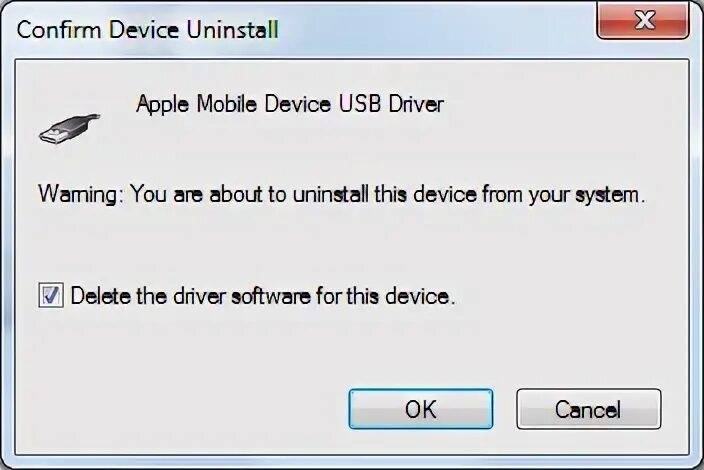
Task: Tick the Delete driver software checkbox
Action: [x=50, y=295]
